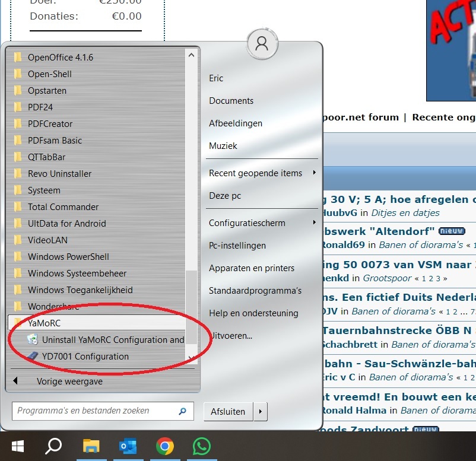The image size is (476, 461).
Task: Click the programs list scrollbar thumb
Action: point(191,307)
